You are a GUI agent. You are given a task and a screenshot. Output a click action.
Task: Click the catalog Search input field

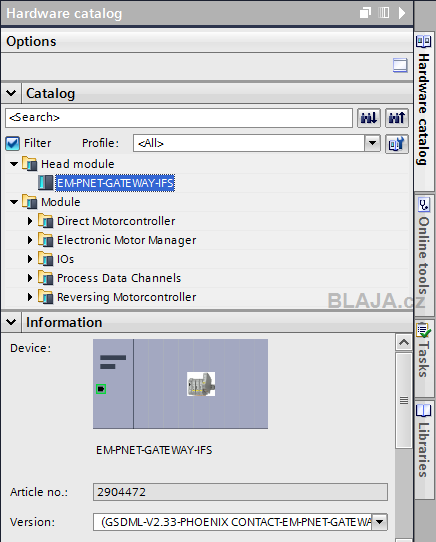tap(179, 118)
